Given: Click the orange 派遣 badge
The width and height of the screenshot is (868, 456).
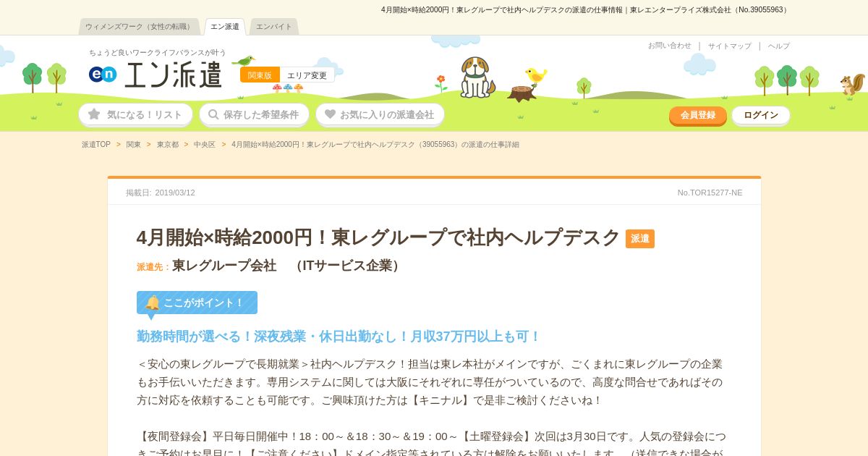Looking at the screenshot, I should [640, 239].
